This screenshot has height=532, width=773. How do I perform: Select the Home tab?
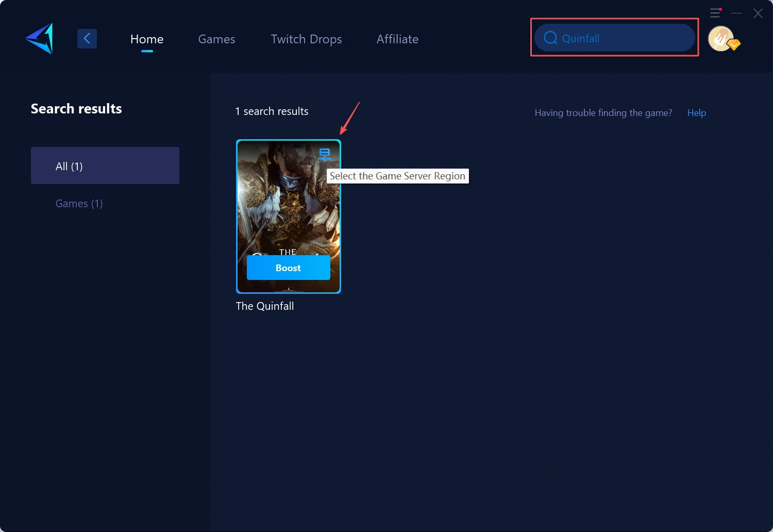coord(146,39)
